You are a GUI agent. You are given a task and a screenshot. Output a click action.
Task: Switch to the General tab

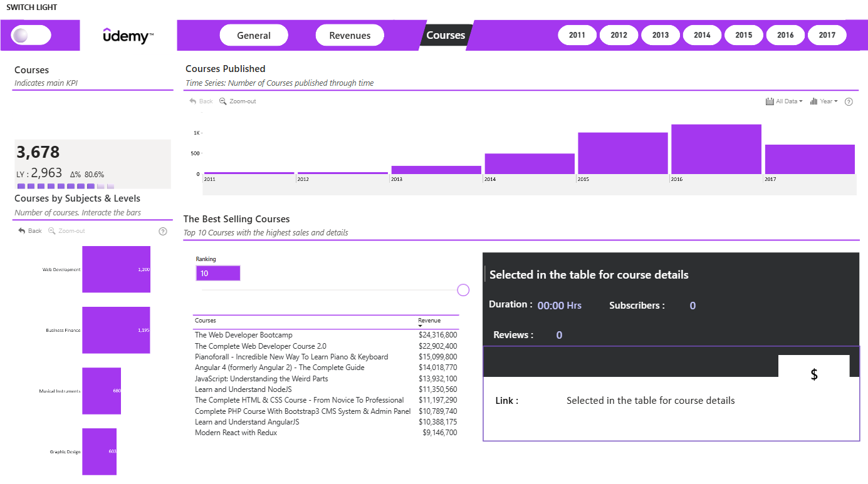click(x=254, y=36)
